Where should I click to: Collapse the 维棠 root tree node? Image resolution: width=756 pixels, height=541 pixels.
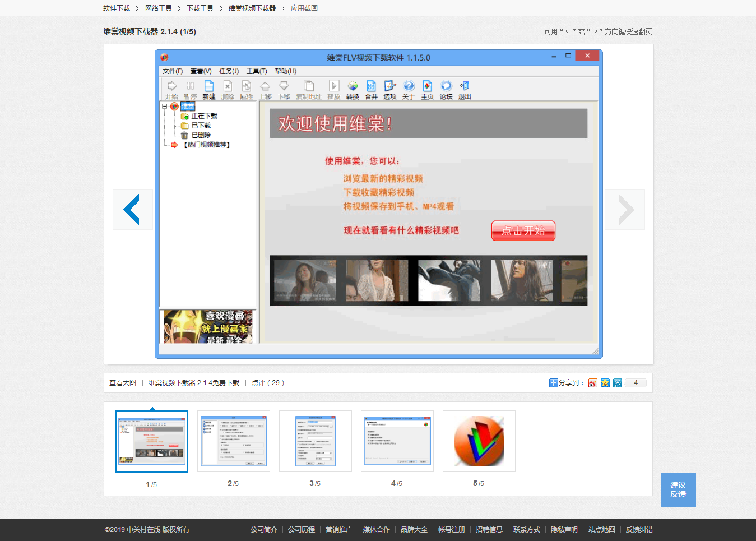(x=165, y=106)
